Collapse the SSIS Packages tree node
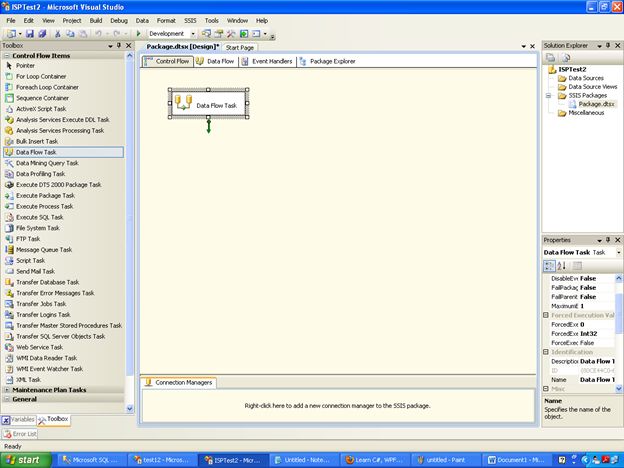The width and height of the screenshot is (624, 468). coord(548,96)
